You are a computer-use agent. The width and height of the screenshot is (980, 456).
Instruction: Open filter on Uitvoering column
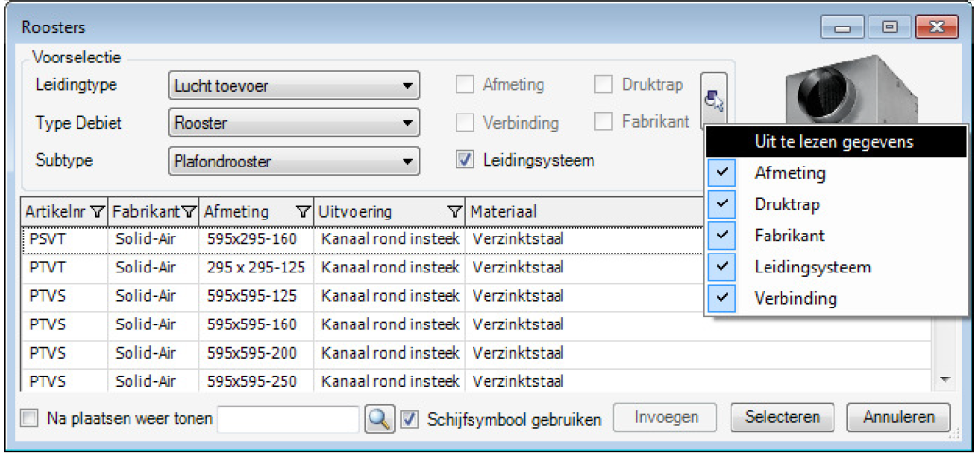pyautogui.click(x=456, y=213)
